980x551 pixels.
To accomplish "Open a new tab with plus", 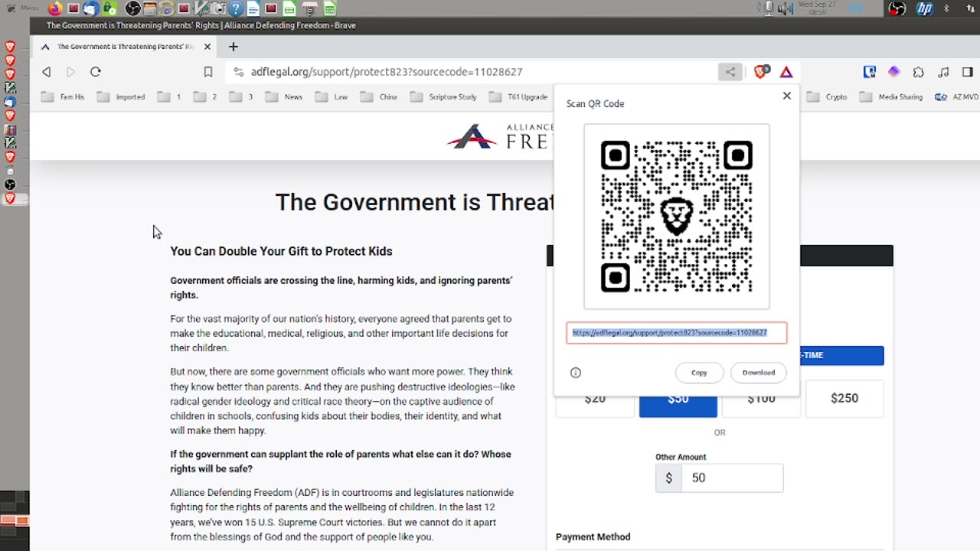I will 234,47.
